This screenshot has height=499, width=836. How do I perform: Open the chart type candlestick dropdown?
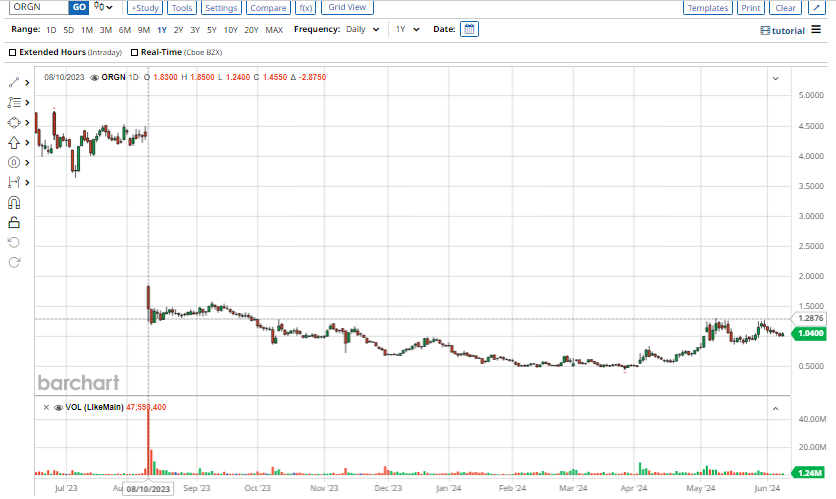point(103,7)
